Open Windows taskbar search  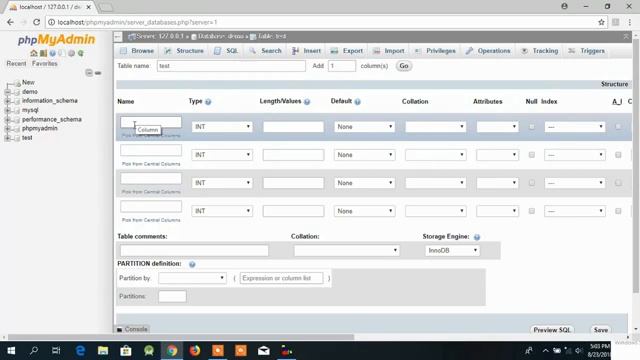pyautogui.click(x=34, y=351)
